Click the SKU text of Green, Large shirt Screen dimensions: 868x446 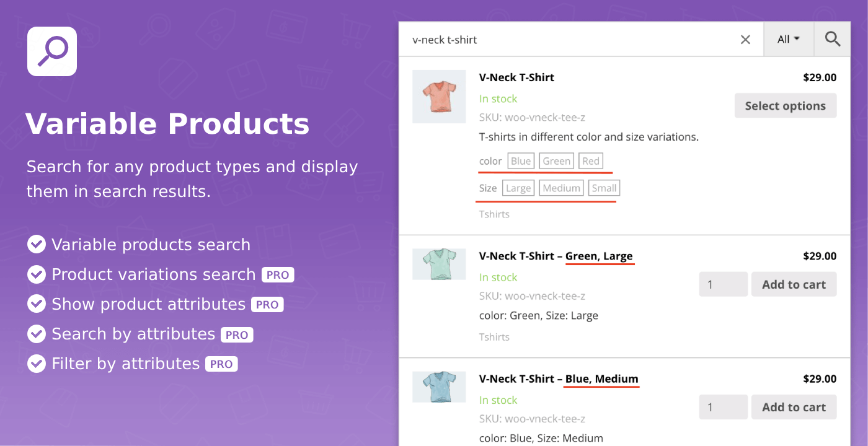[x=533, y=295]
